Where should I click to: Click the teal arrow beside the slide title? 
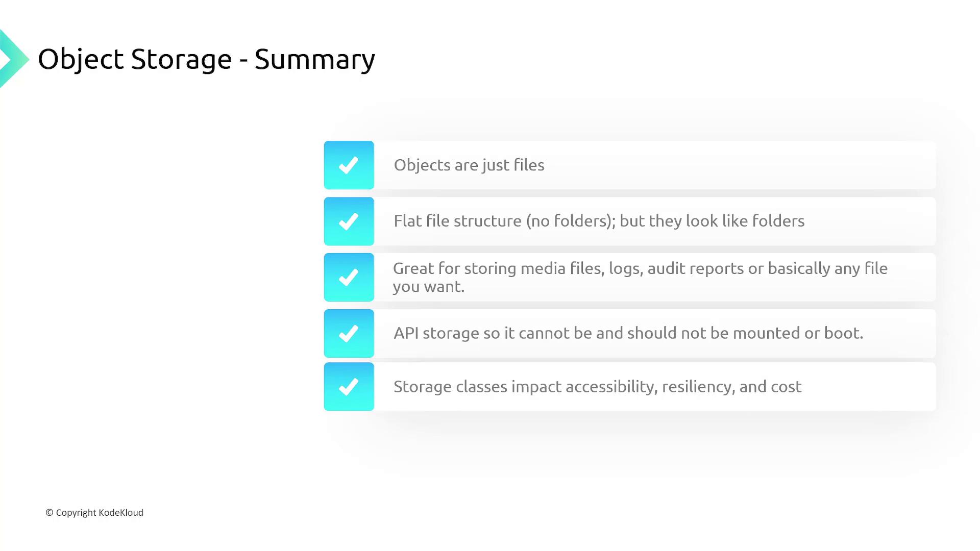coord(13,59)
